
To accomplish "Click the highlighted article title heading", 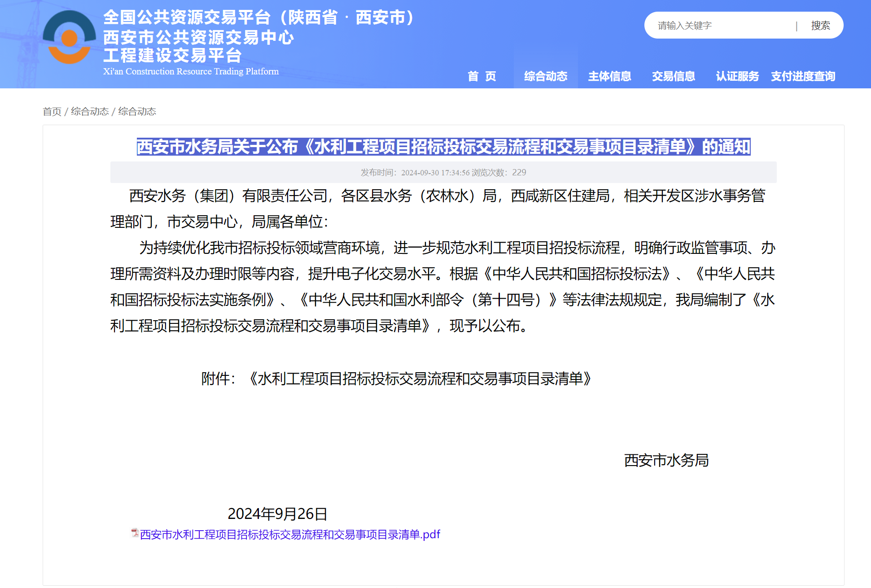I will (443, 147).
